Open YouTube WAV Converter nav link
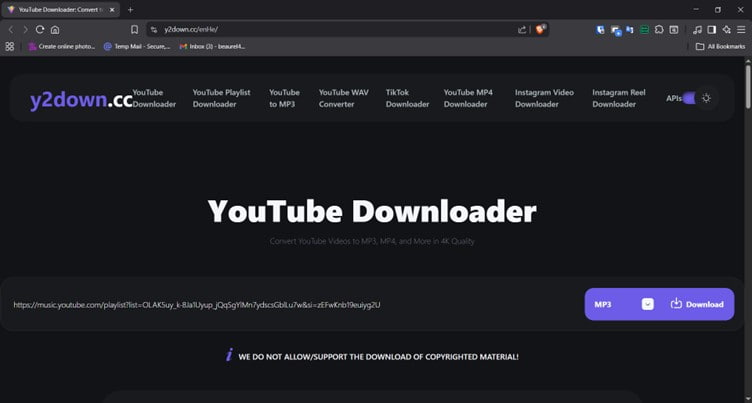The height and width of the screenshot is (403, 752). click(343, 98)
